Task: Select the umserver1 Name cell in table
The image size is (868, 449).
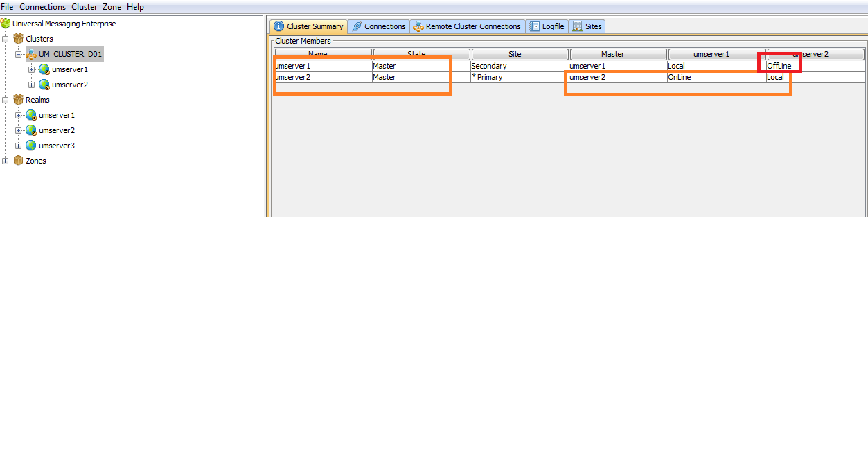Action: click(x=323, y=66)
